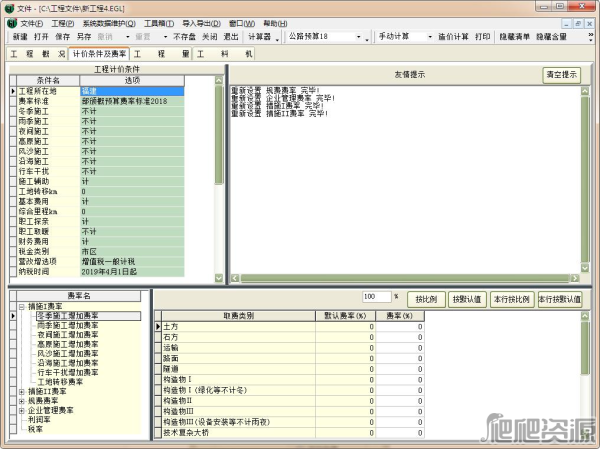Image resolution: width=600 pixels, height=449 pixels.
Task: Expand the 规费费率 tree node
Action: pos(22,400)
